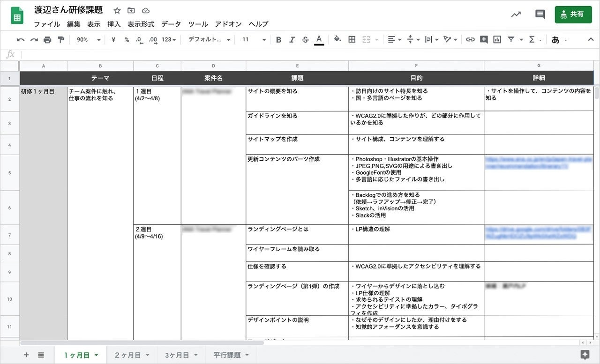
Task: Select the cell サイトマップを作成
Action: coord(297,144)
